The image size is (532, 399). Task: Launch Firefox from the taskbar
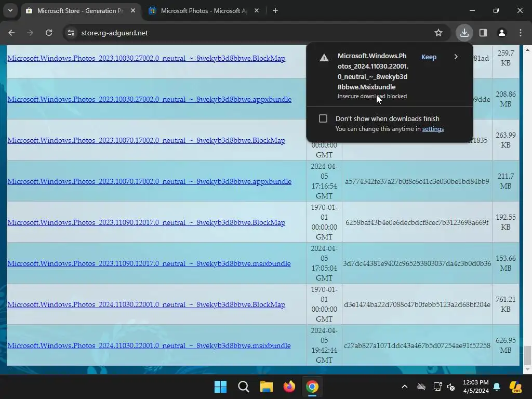(x=289, y=387)
